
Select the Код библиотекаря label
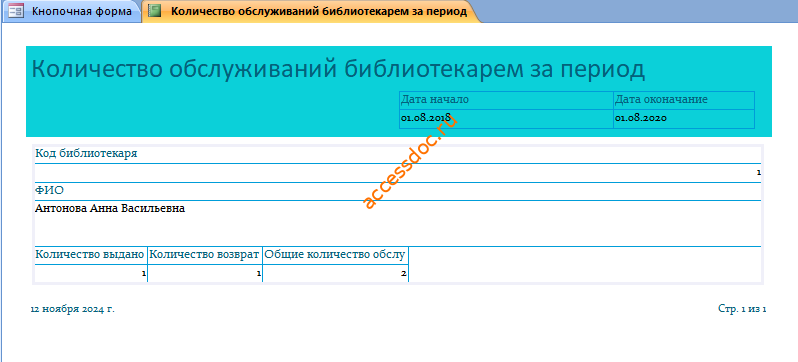click(x=86, y=153)
